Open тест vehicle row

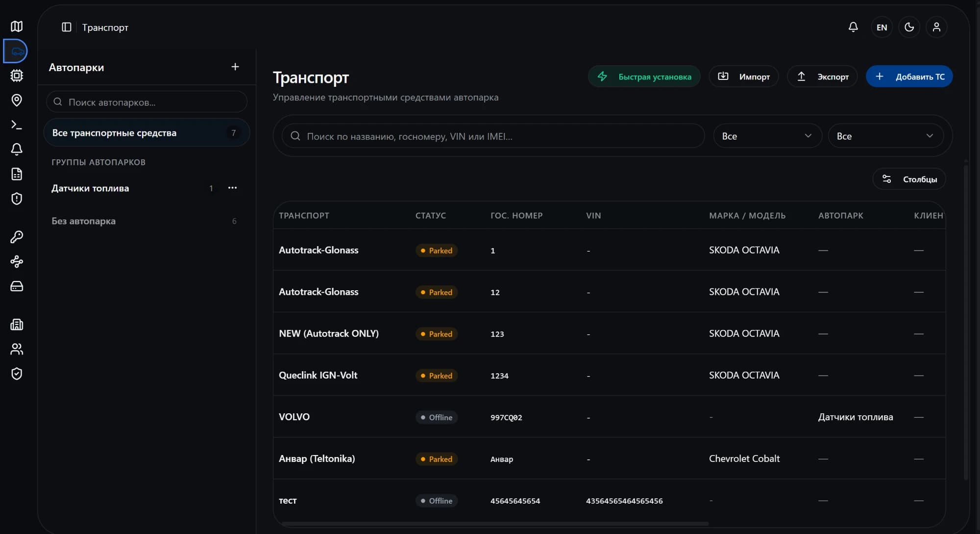click(609, 500)
